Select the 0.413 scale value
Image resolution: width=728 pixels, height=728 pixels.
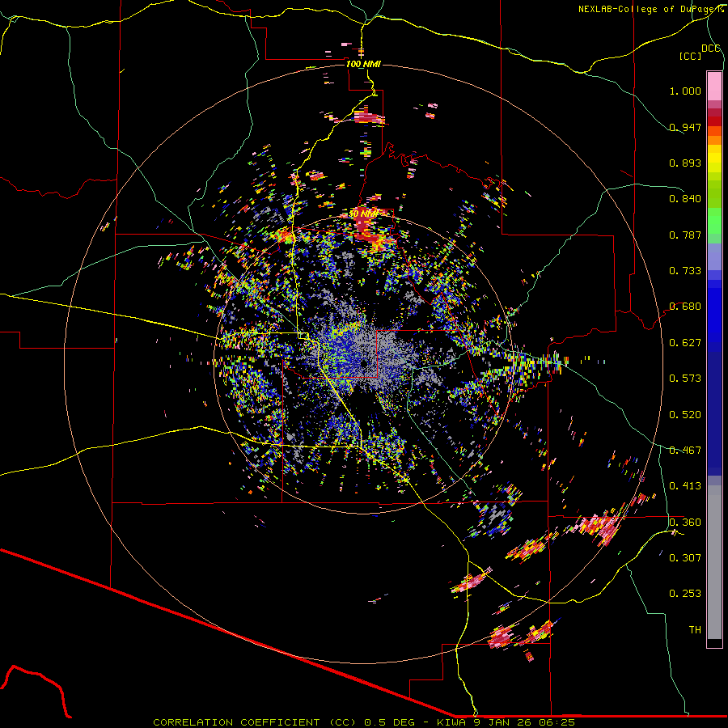pos(685,486)
